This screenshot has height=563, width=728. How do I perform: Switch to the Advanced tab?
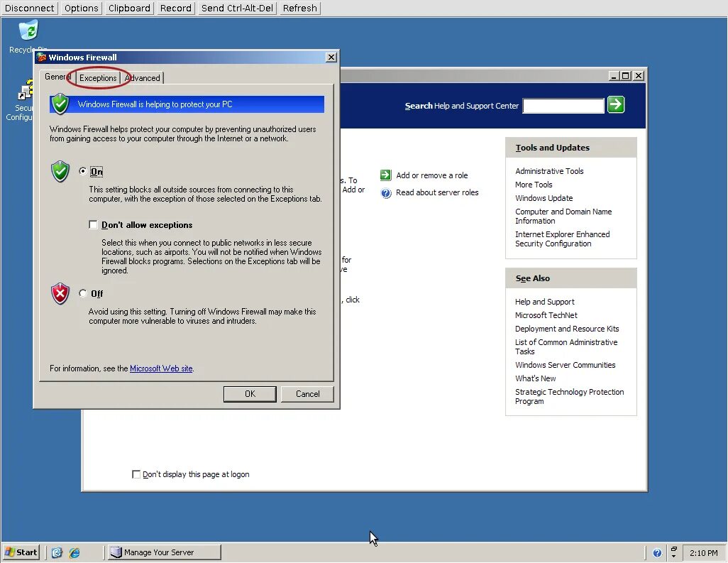142,77
